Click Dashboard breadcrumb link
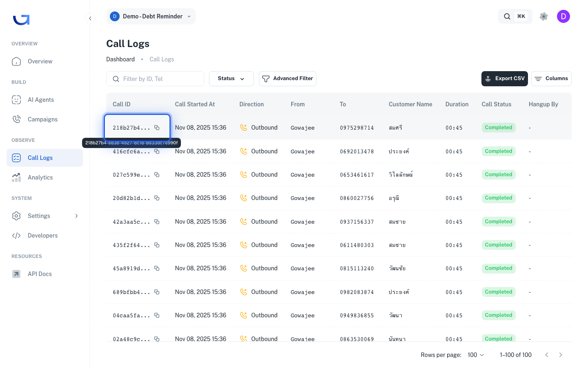This screenshot has width=588, height=368. click(x=120, y=59)
